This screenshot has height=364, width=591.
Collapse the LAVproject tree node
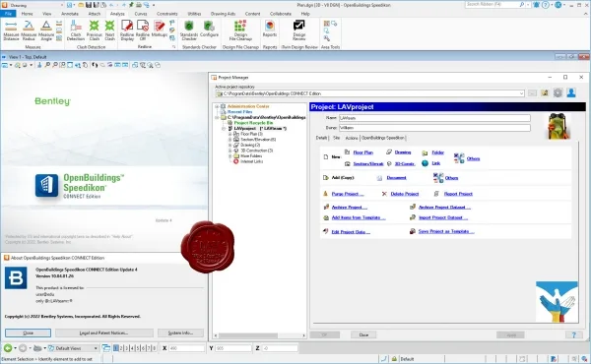click(x=224, y=128)
